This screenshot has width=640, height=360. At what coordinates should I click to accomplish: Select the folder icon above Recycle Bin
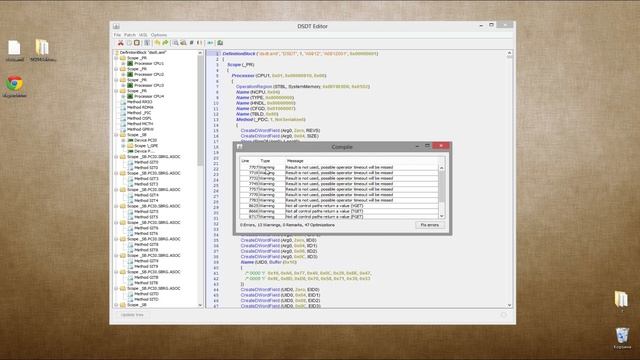coord(621,299)
